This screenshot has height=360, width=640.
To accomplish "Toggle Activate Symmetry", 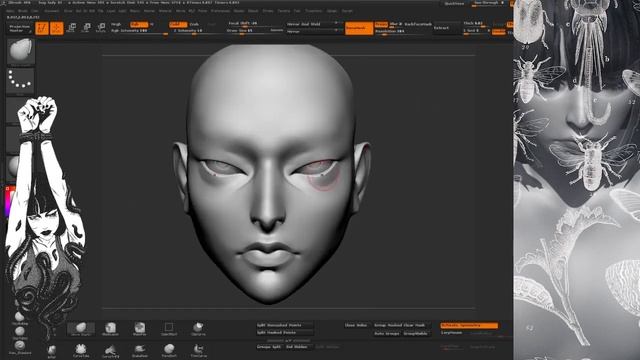I will [469, 325].
